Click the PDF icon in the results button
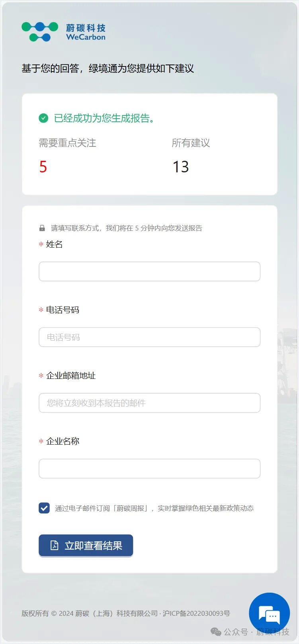 tap(55, 545)
